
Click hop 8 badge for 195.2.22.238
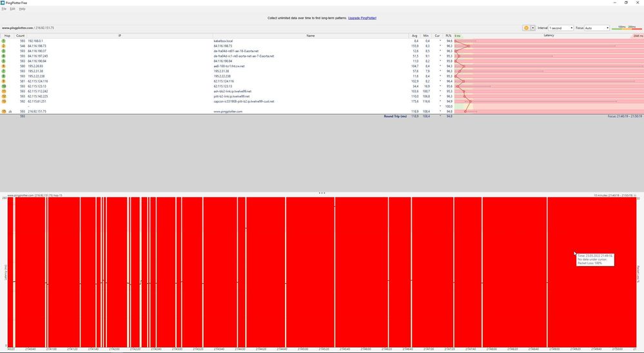(4, 76)
